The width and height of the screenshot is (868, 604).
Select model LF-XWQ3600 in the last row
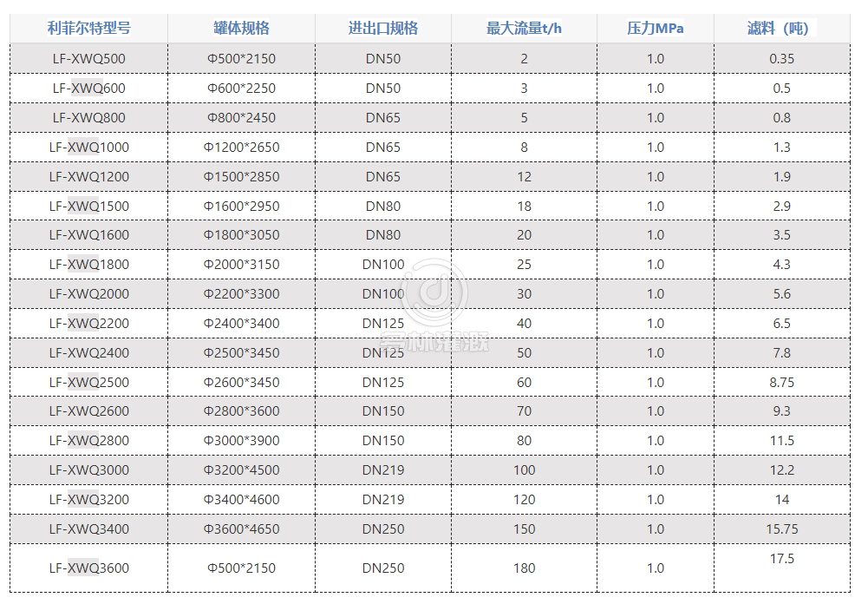(88, 568)
